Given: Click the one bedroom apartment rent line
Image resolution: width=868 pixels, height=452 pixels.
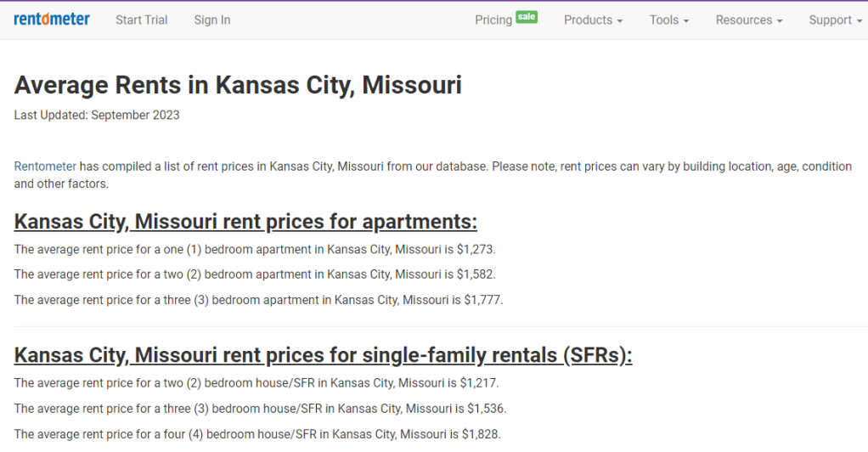Looking at the screenshot, I should point(255,249).
